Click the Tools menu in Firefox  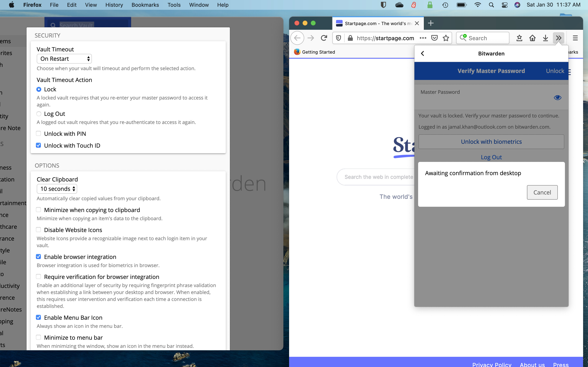tap(173, 5)
